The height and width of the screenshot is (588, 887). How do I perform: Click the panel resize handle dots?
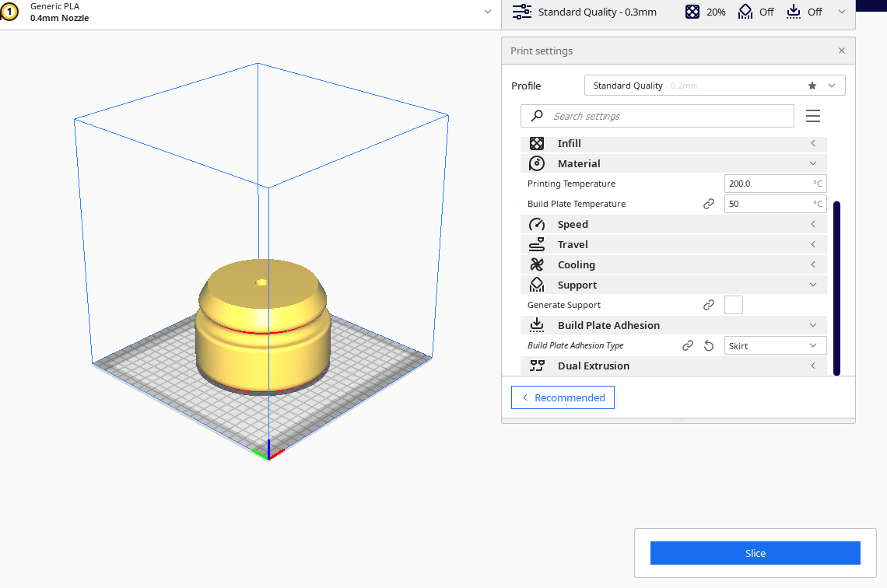point(678,421)
